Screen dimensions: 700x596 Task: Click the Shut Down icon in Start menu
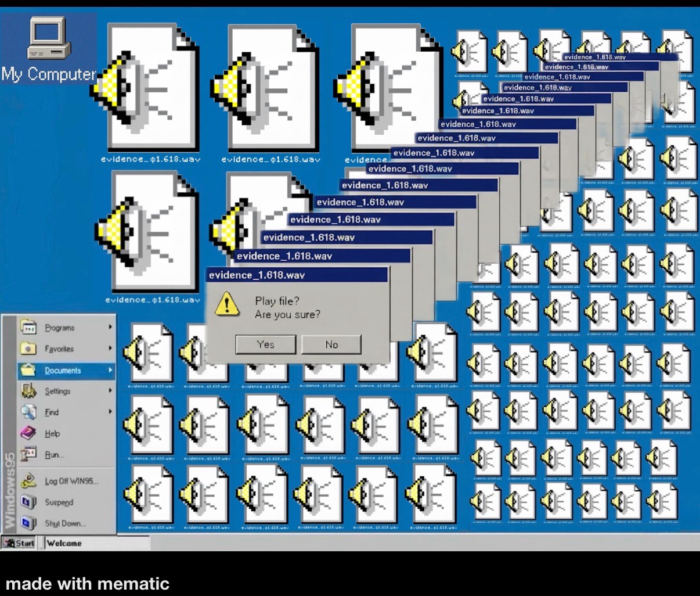(28, 523)
